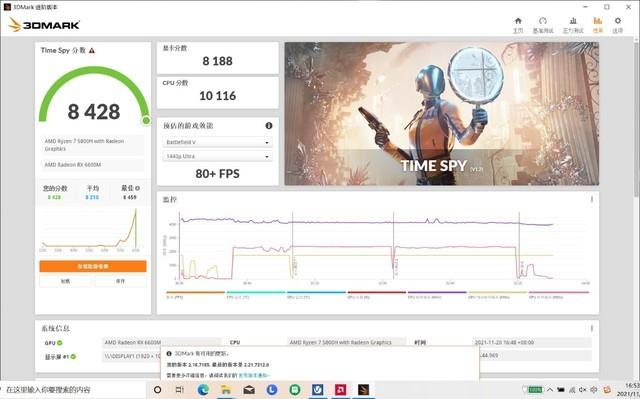Click the orange compare results online button
640x399 pixels.
[93, 266]
